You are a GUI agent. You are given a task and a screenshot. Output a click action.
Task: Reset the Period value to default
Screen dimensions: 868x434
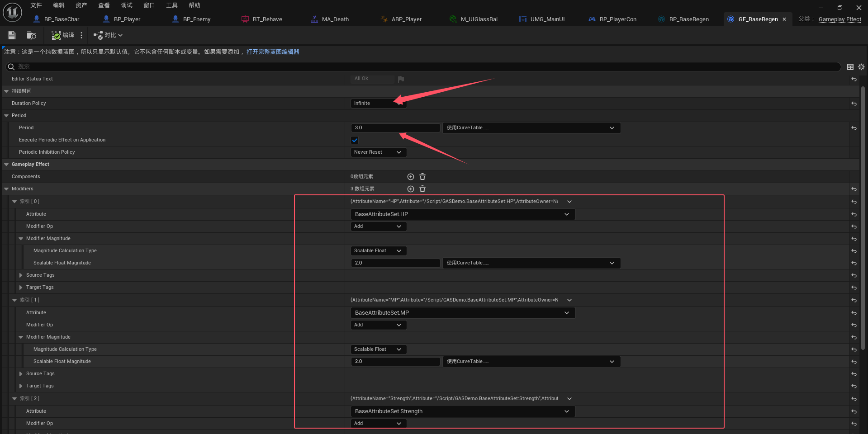coord(854,128)
